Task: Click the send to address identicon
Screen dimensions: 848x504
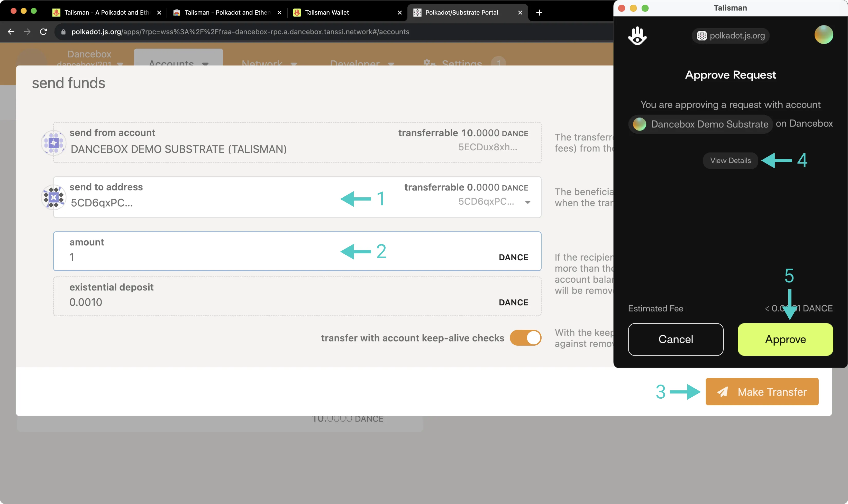Action: (x=53, y=197)
